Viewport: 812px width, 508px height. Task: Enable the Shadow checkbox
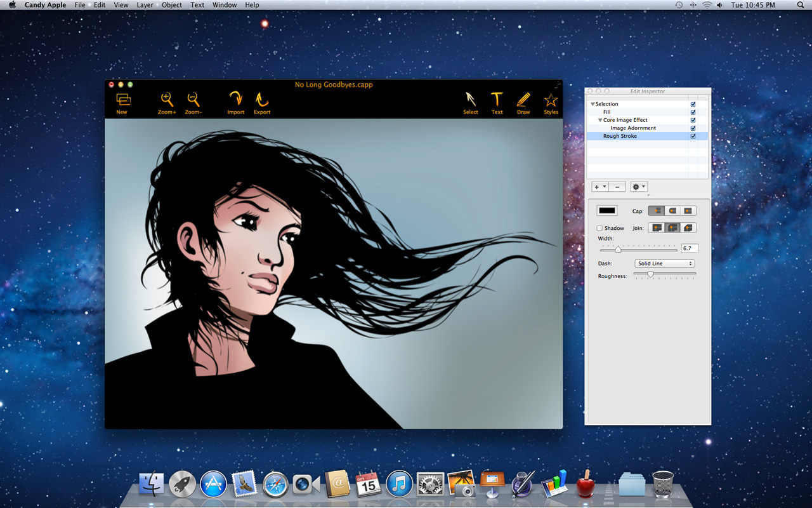click(599, 228)
